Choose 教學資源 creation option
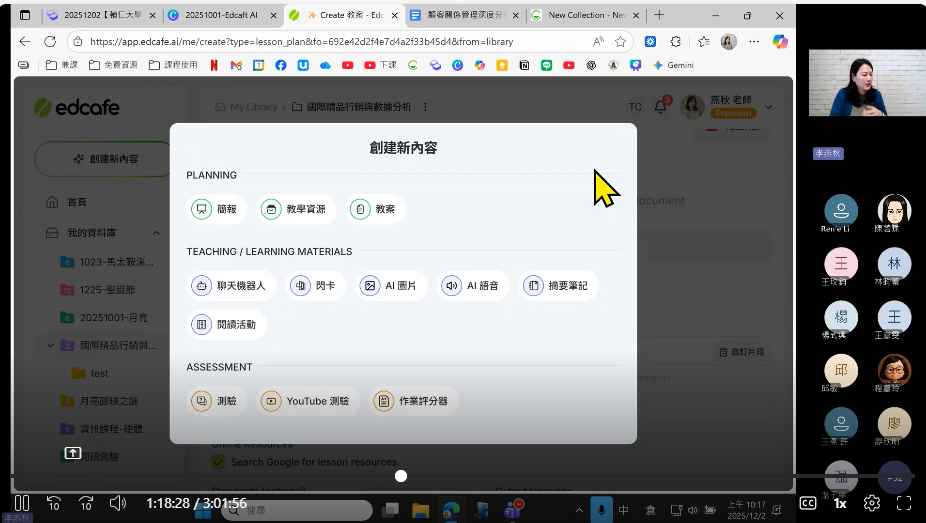 [296, 209]
